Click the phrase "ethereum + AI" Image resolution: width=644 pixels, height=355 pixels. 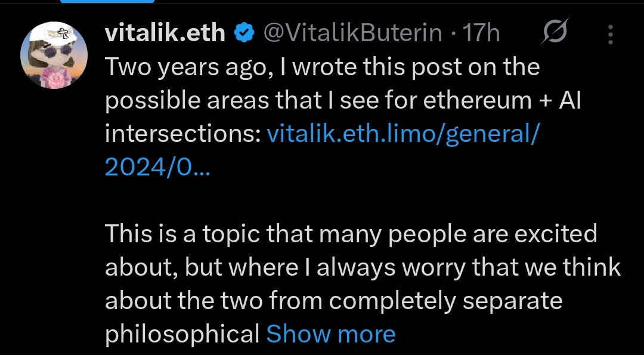[x=502, y=101]
